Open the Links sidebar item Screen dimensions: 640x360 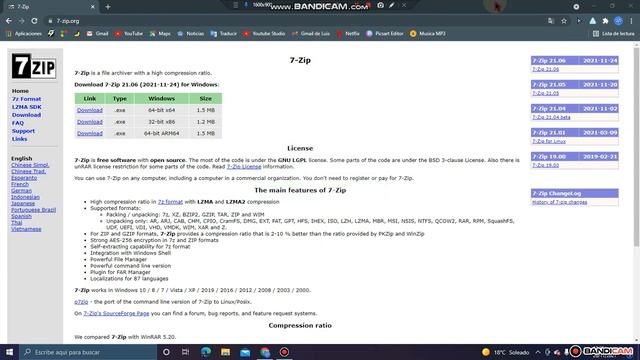[19, 139]
